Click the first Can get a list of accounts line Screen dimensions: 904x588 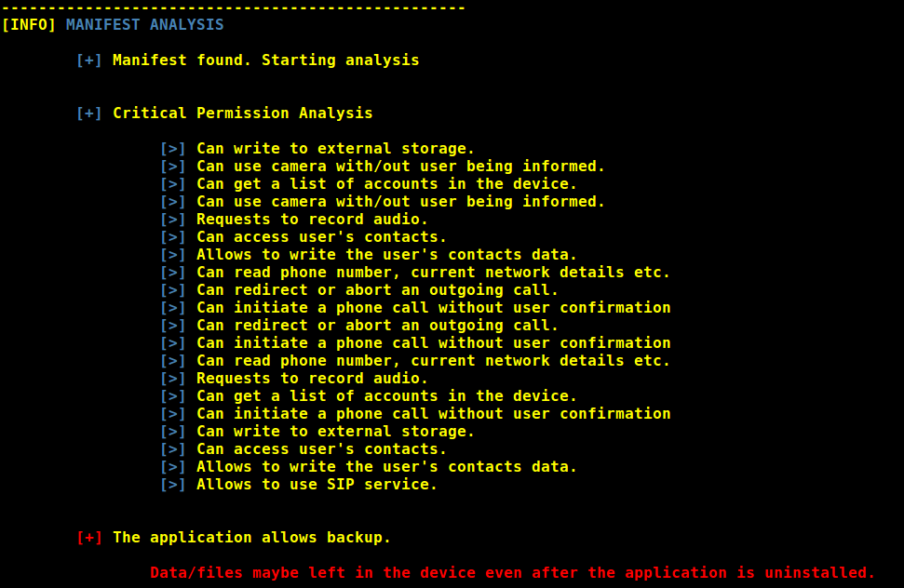click(386, 184)
